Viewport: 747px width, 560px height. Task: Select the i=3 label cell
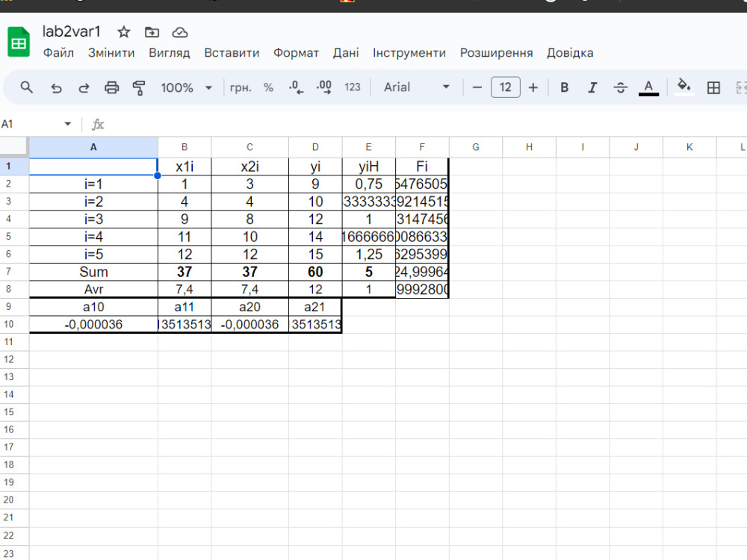click(x=93, y=220)
